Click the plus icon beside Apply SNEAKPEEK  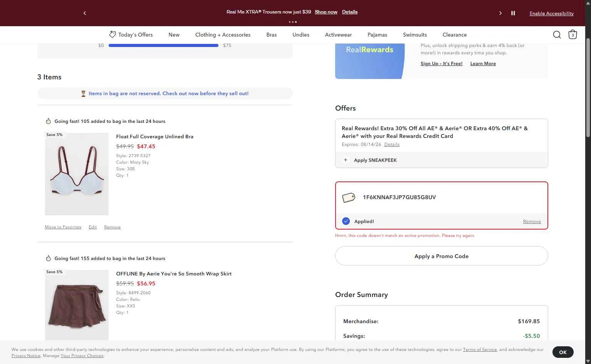(346, 160)
